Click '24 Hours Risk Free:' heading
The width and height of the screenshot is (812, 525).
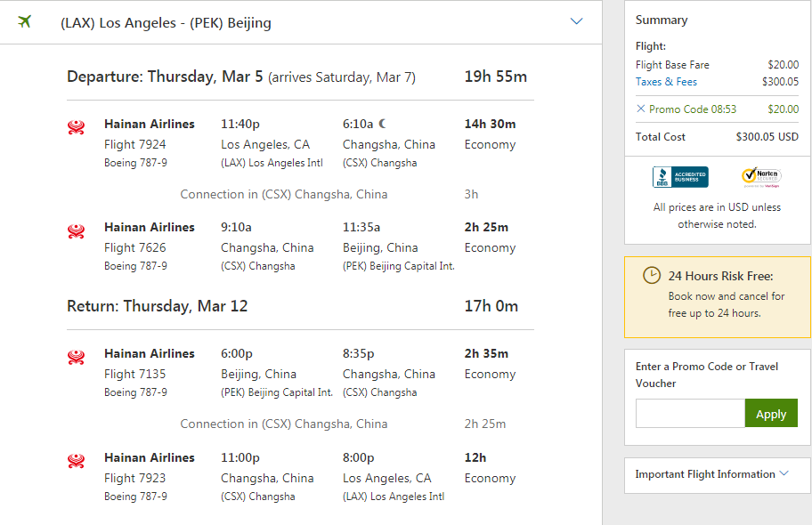720,276
